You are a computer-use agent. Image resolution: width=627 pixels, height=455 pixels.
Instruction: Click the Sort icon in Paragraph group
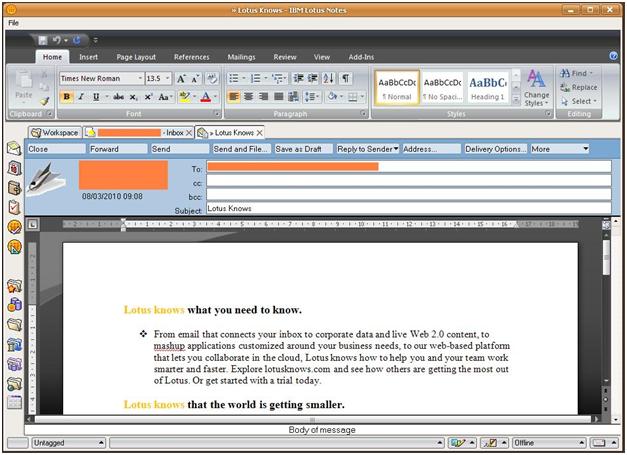click(x=328, y=78)
